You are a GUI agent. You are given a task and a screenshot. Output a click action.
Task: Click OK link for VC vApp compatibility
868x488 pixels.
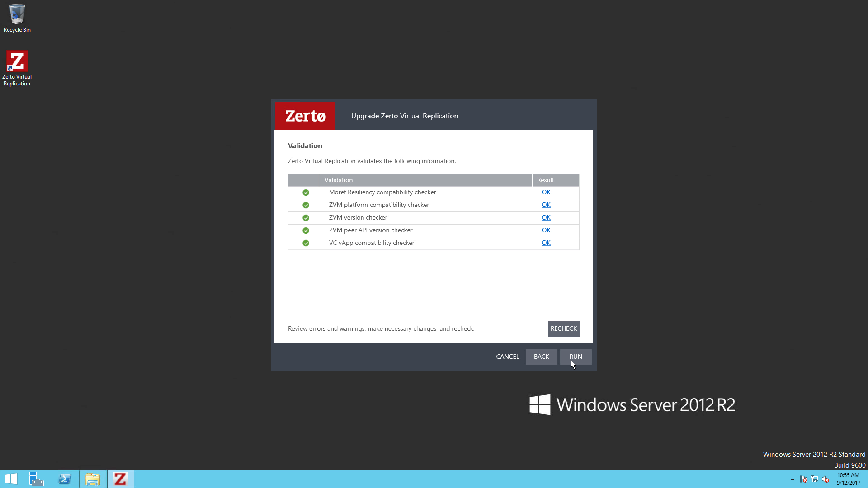(x=546, y=243)
